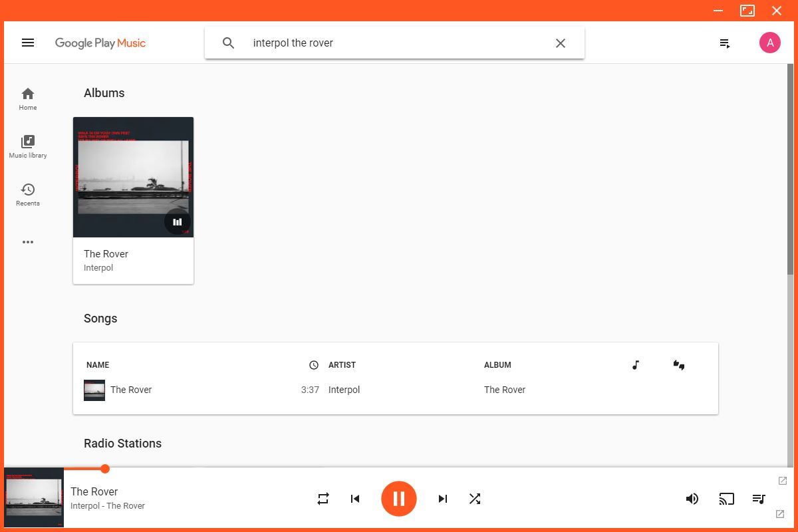Image resolution: width=798 pixels, height=532 pixels.
Task: Open Music library from the sidebar
Action: [x=27, y=146]
